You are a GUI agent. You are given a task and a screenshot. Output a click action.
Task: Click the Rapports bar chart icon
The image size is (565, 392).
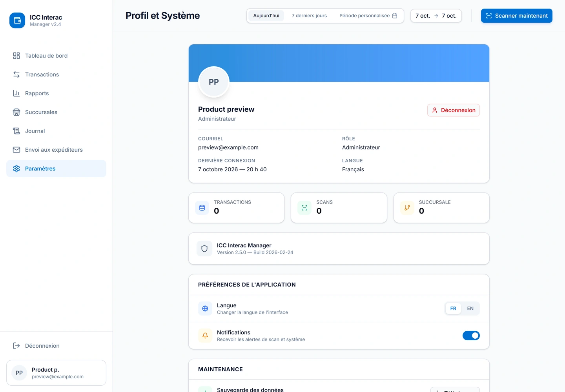16,93
